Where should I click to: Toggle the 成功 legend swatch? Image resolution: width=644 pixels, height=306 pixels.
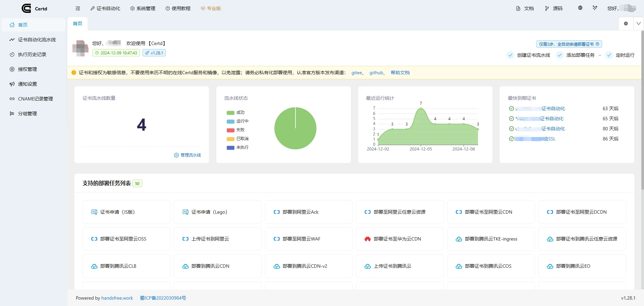click(230, 113)
